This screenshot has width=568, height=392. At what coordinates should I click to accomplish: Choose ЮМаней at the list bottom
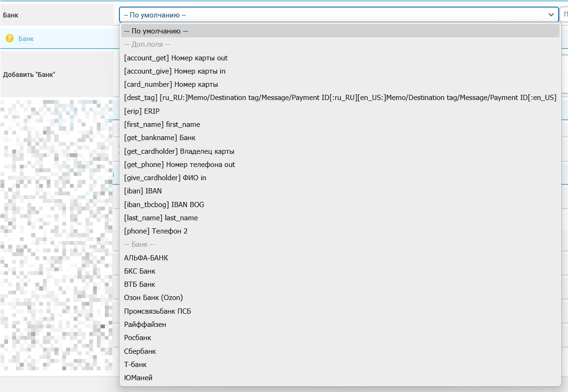point(138,378)
